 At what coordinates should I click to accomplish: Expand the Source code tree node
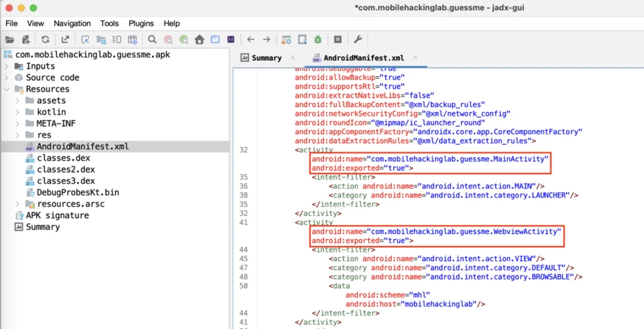(7, 77)
